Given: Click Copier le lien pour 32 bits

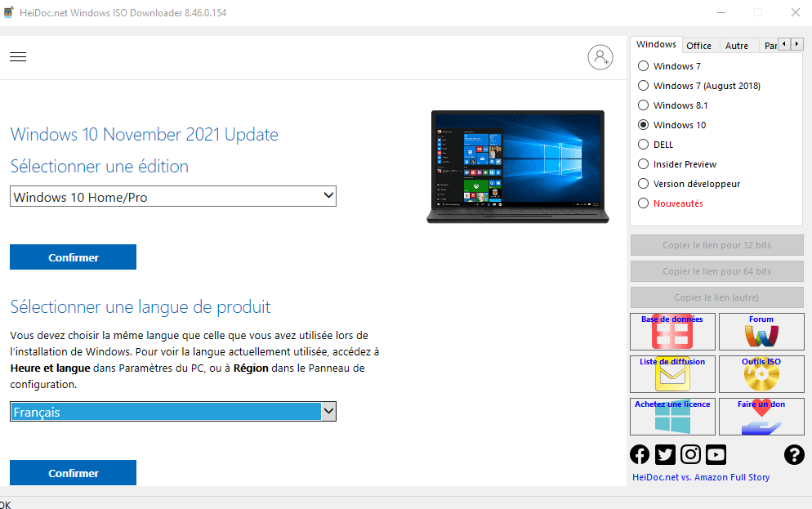Looking at the screenshot, I should coord(716,245).
